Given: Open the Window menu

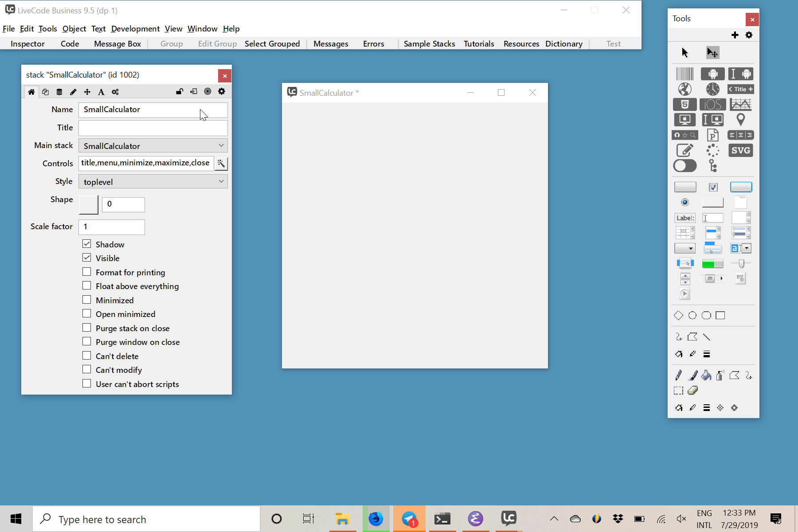Looking at the screenshot, I should click(x=202, y=29).
